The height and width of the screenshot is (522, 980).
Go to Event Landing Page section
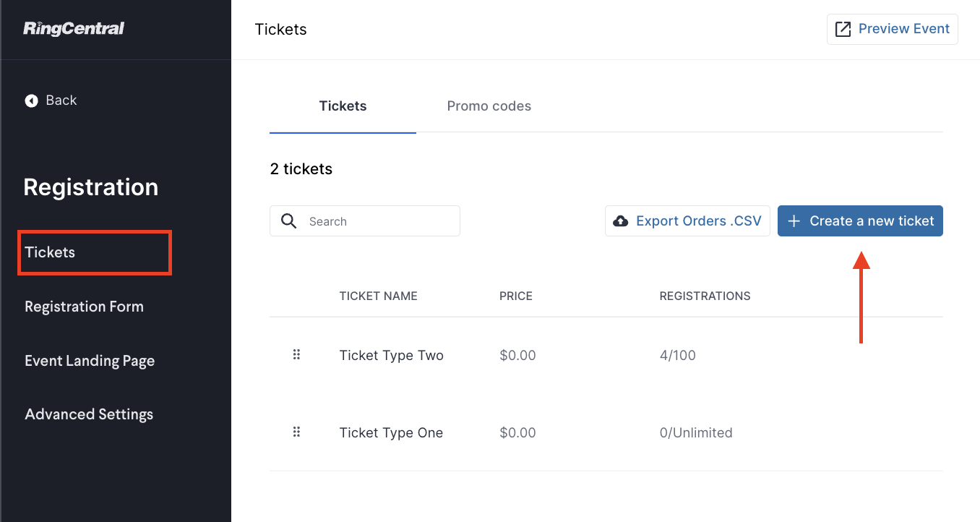pyautogui.click(x=90, y=361)
